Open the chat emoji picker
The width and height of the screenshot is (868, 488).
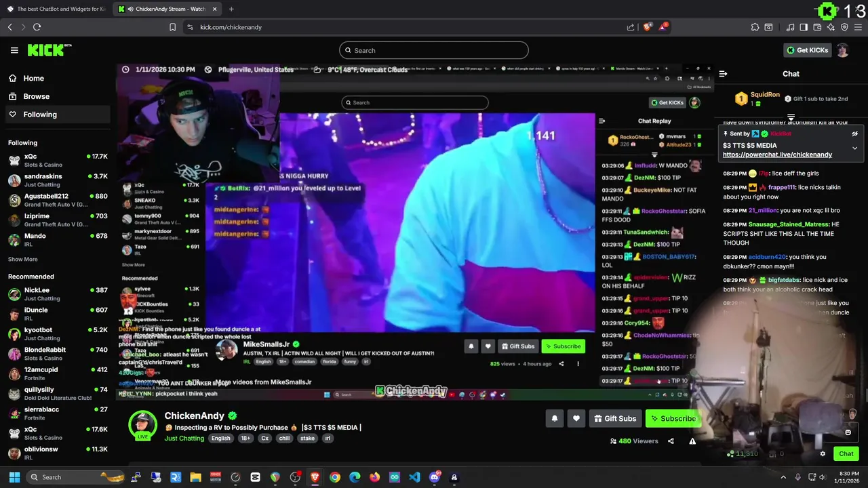(x=848, y=432)
